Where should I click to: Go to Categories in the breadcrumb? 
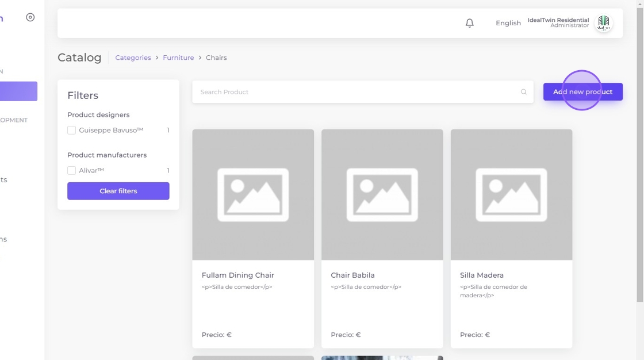click(x=133, y=58)
